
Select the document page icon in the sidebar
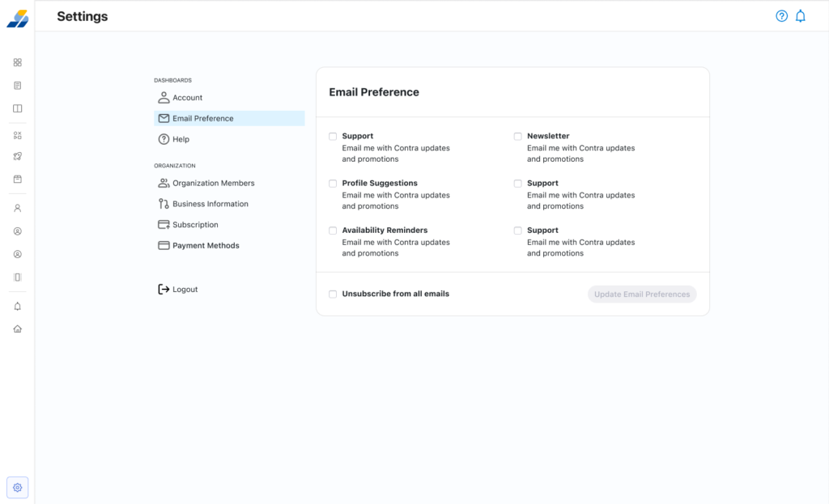pyautogui.click(x=18, y=86)
